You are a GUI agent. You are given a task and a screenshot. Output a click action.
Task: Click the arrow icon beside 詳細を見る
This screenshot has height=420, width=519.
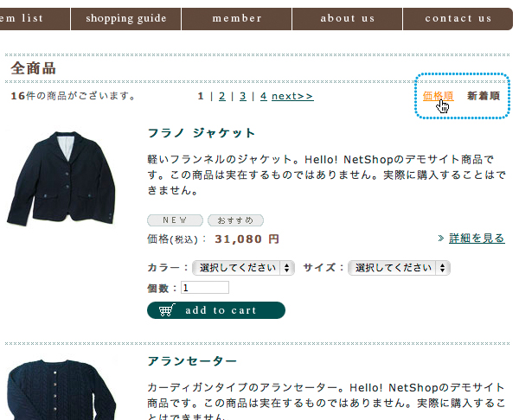point(441,239)
